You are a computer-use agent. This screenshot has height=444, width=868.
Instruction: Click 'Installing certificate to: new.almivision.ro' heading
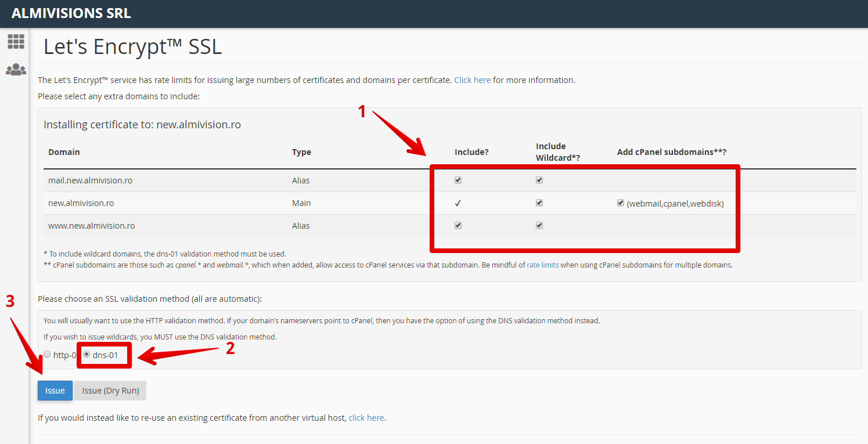(142, 124)
